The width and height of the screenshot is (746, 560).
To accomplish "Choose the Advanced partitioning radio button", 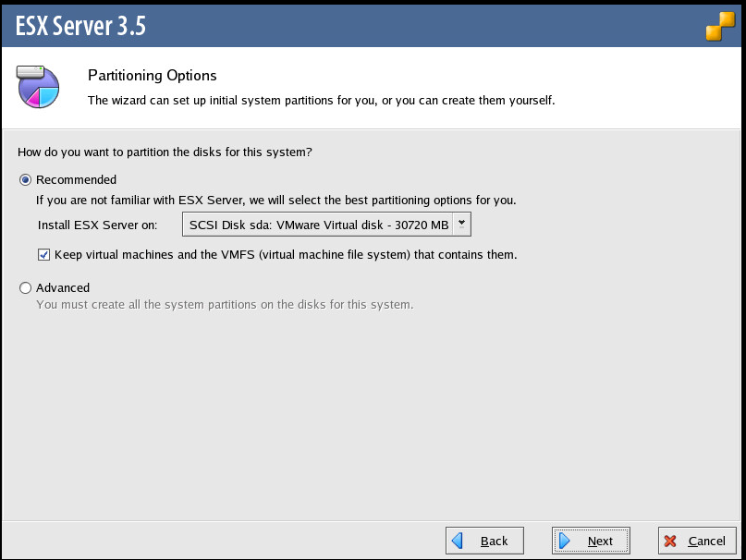I will [x=26, y=288].
